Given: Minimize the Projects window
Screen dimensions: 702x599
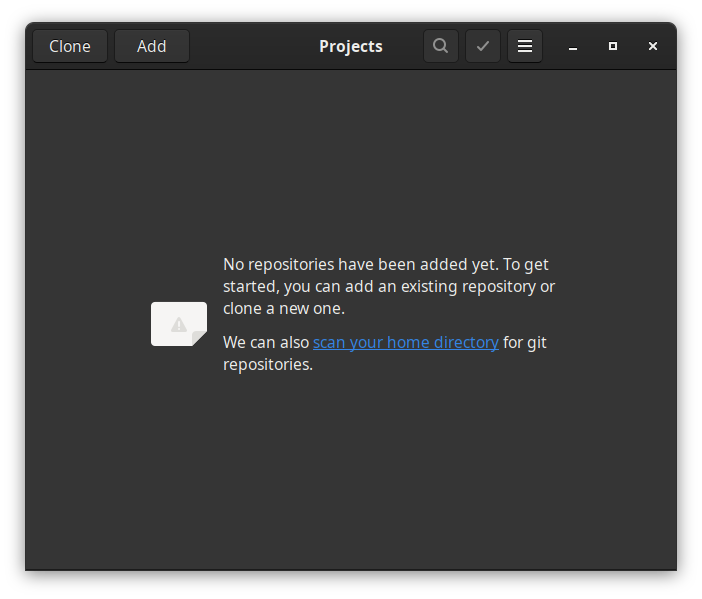Looking at the screenshot, I should pos(573,47).
